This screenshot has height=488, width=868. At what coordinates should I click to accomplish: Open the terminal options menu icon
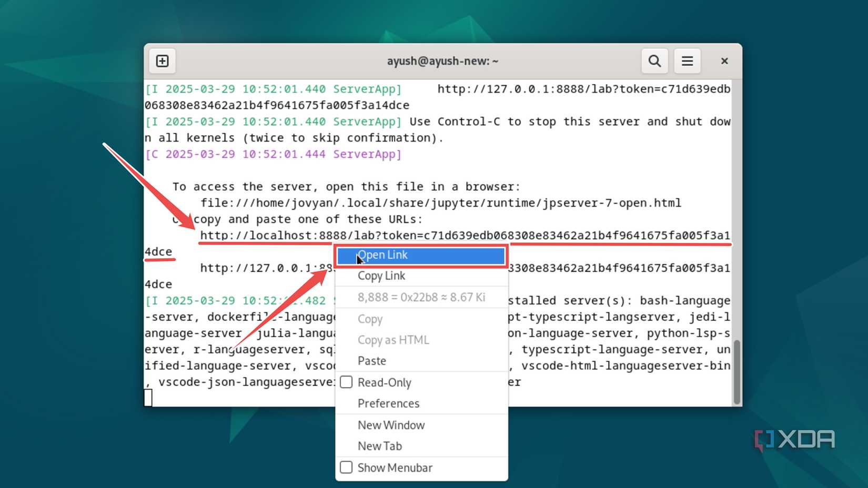(687, 60)
